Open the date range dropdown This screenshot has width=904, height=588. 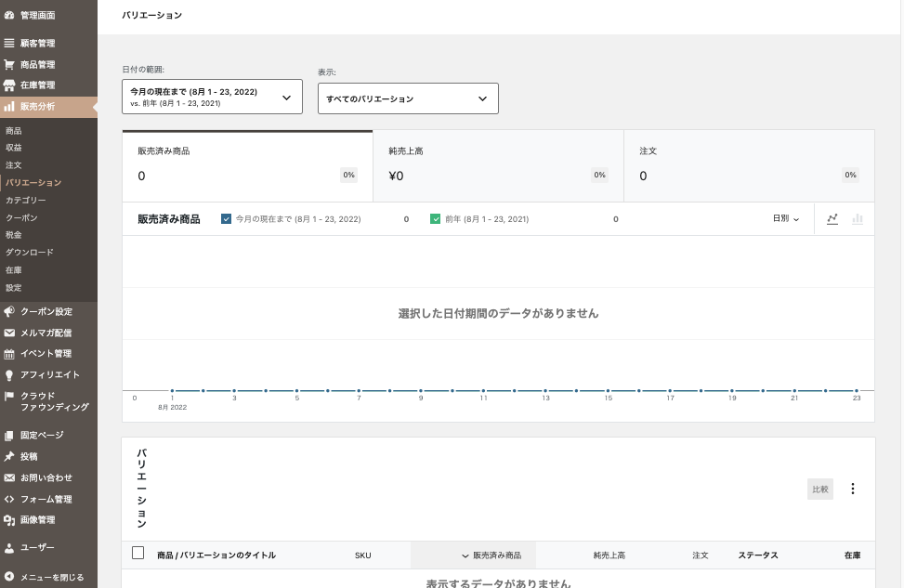[x=212, y=97]
